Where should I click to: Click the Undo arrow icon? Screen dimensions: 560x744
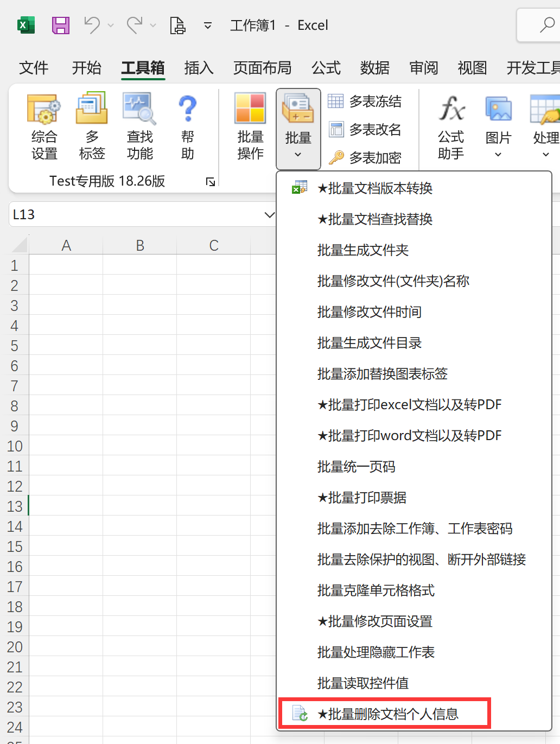92,25
